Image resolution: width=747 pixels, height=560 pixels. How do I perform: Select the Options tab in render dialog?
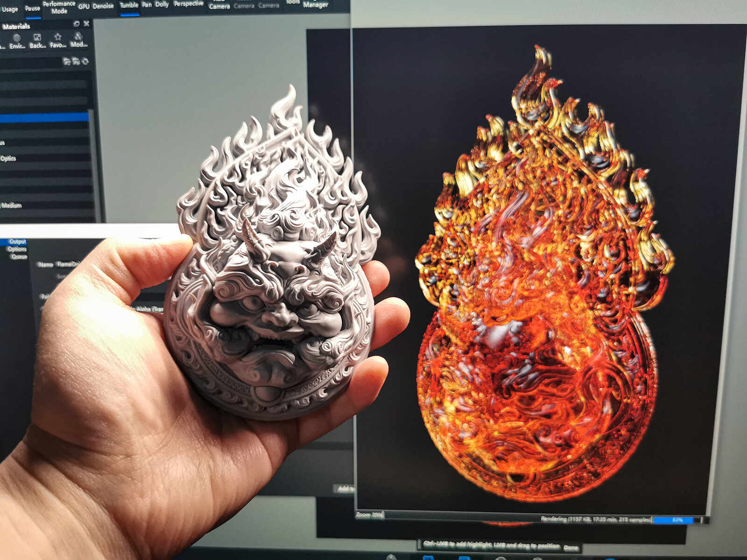17,249
